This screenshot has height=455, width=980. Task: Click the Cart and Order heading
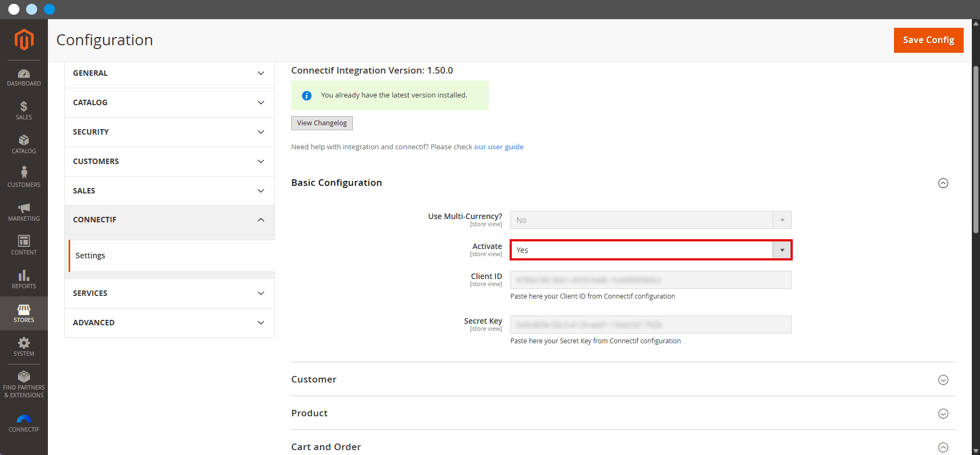[326, 447]
